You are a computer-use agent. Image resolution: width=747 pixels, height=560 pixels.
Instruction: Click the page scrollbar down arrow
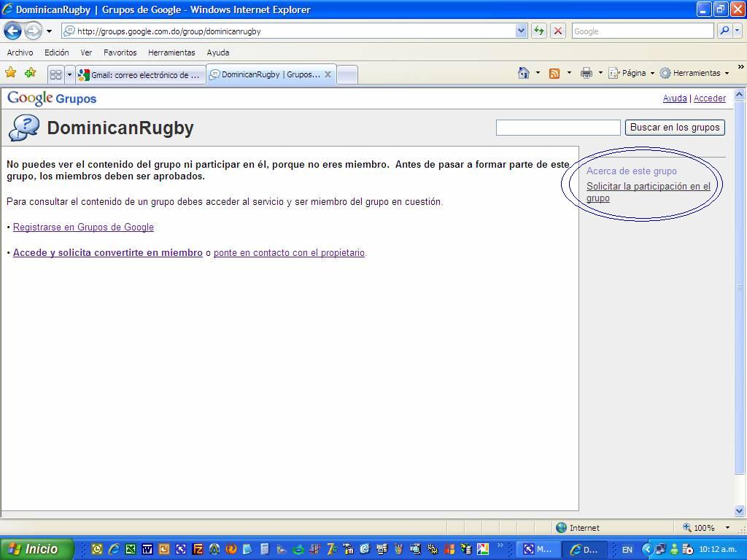point(740,510)
